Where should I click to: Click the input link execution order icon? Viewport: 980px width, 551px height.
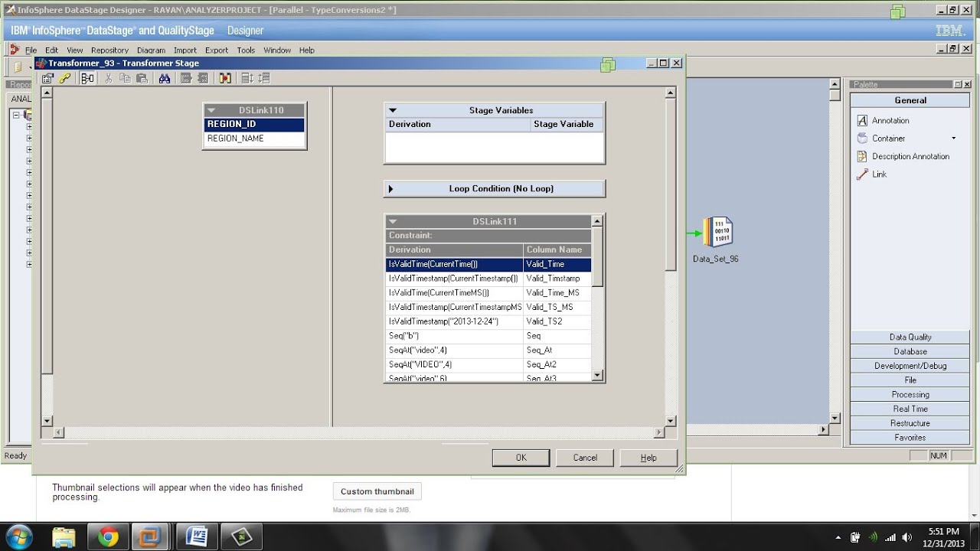(247, 78)
